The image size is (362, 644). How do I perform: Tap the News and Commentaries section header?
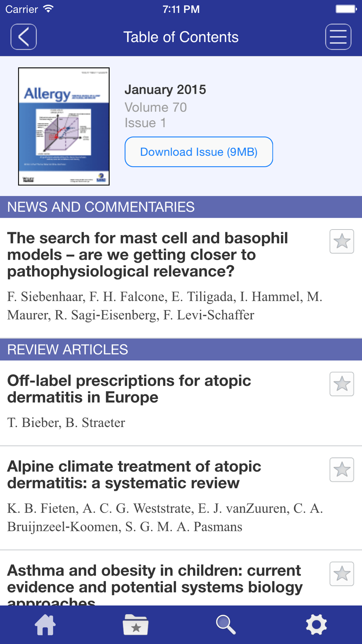tap(101, 207)
